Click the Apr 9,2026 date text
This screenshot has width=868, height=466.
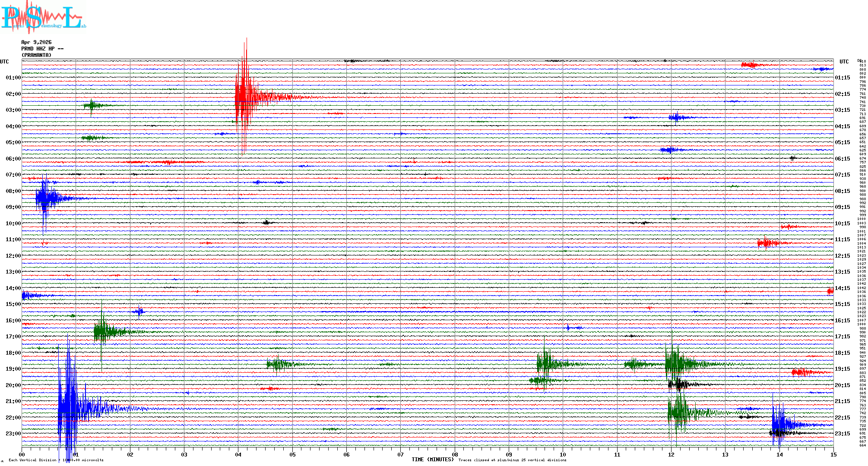[36, 42]
